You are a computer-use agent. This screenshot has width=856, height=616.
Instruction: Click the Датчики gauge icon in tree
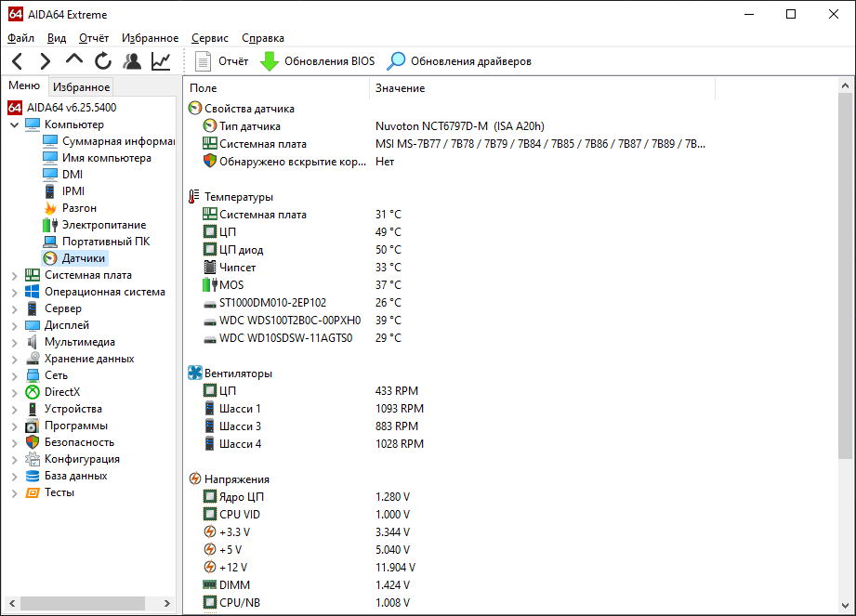(50, 258)
